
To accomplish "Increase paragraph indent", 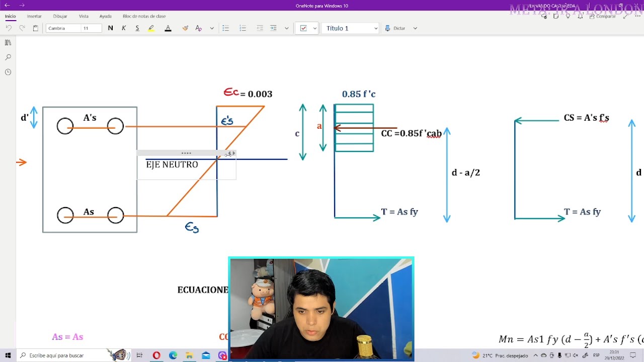I will click(x=273, y=28).
